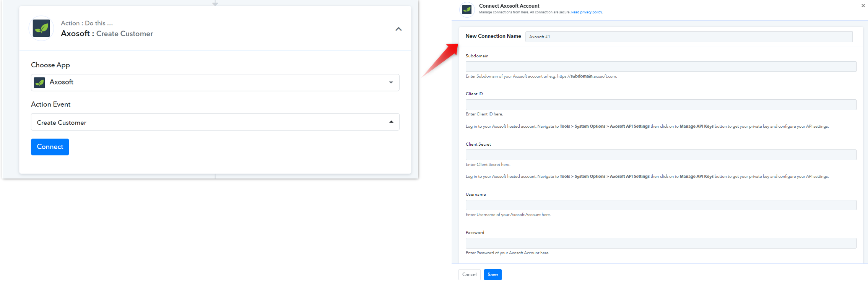Click the Axosoft leaf logo in action header

click(x=41, y=28)
